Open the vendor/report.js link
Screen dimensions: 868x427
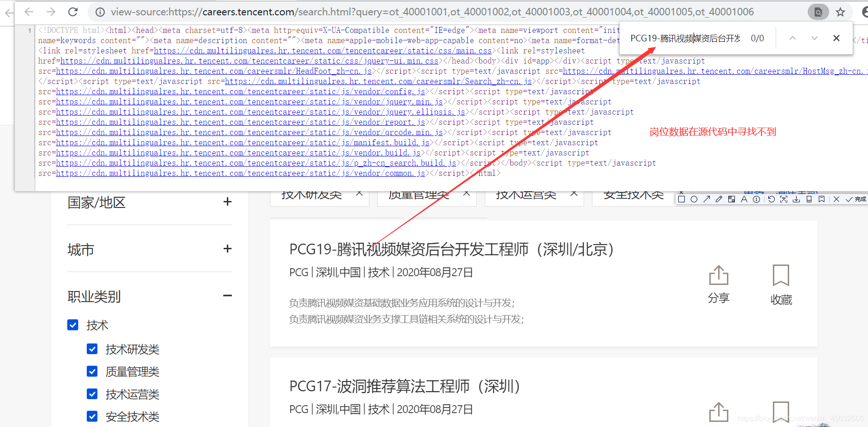click(241, 122)
